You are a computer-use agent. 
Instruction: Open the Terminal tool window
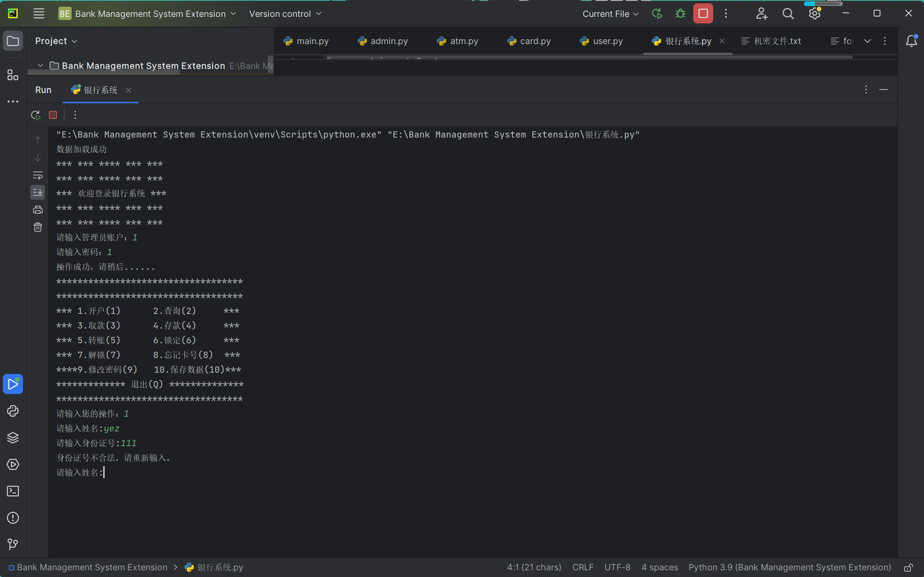pos(13,491)
